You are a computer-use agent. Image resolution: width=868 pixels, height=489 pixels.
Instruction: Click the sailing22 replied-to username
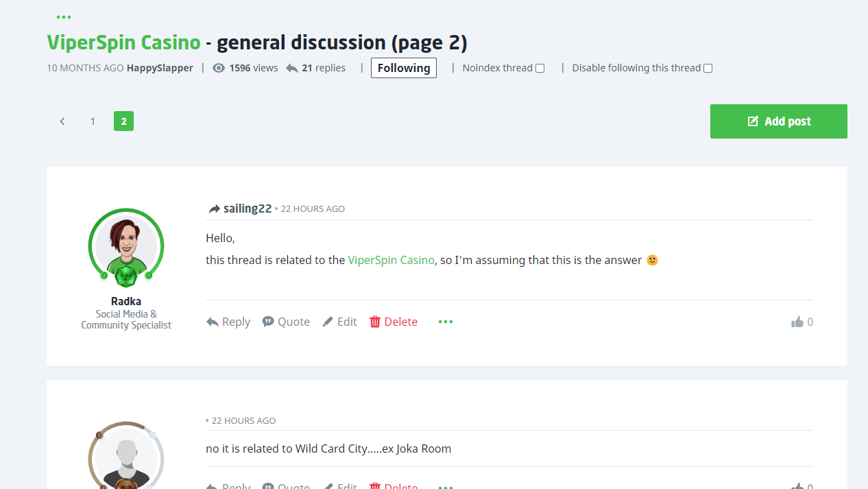pyautogui.click(x=248, y=208)
